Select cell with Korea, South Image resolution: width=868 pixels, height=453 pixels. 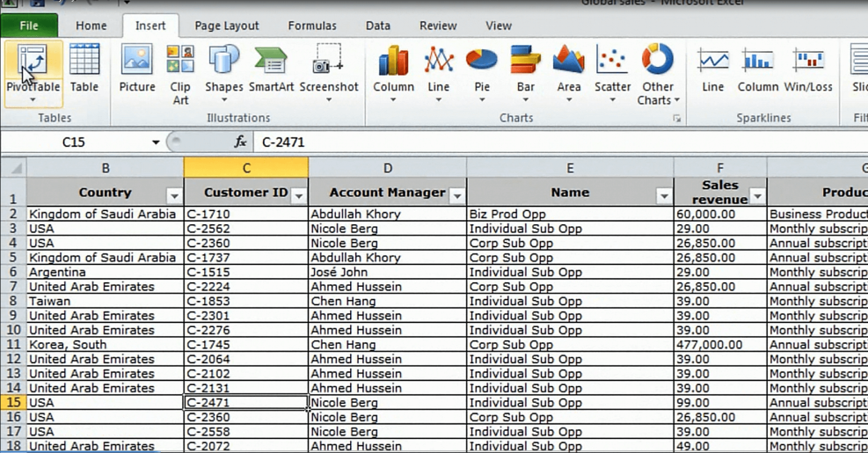click(x=105, y=345)
